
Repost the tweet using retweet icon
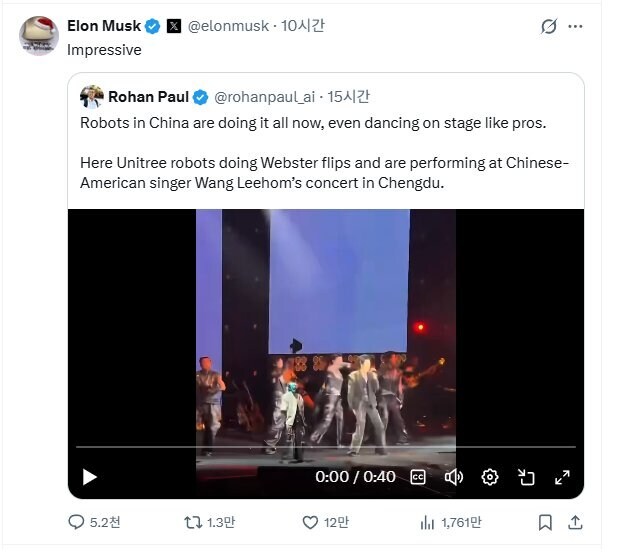pos(194,522)
